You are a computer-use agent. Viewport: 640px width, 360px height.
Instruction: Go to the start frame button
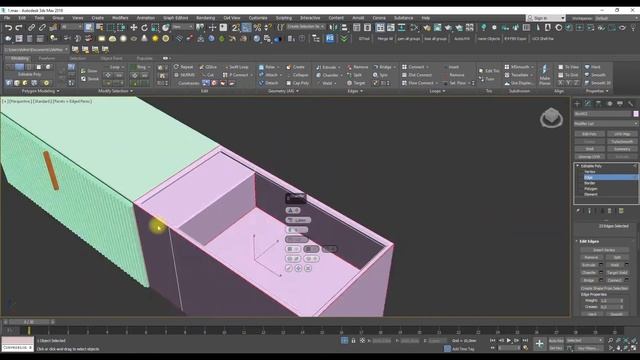click(x=493, y=340)
